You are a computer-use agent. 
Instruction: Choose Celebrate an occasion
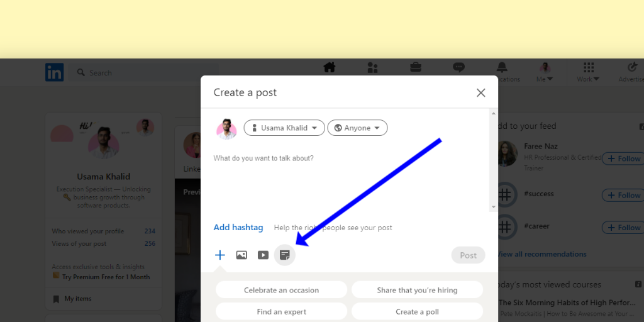point(281,290)
